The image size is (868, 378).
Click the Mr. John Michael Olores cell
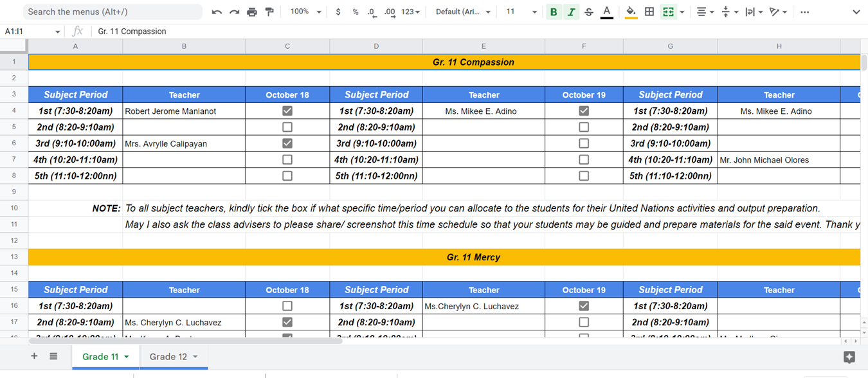coord(779,159)
